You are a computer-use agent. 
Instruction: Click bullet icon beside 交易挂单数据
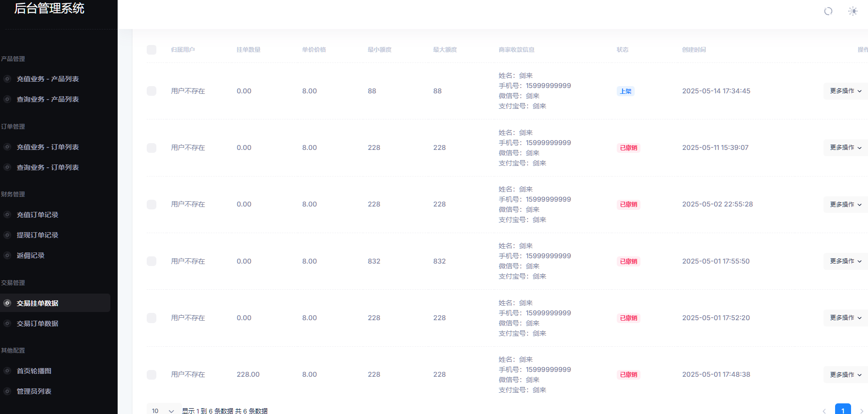[7, 303]
